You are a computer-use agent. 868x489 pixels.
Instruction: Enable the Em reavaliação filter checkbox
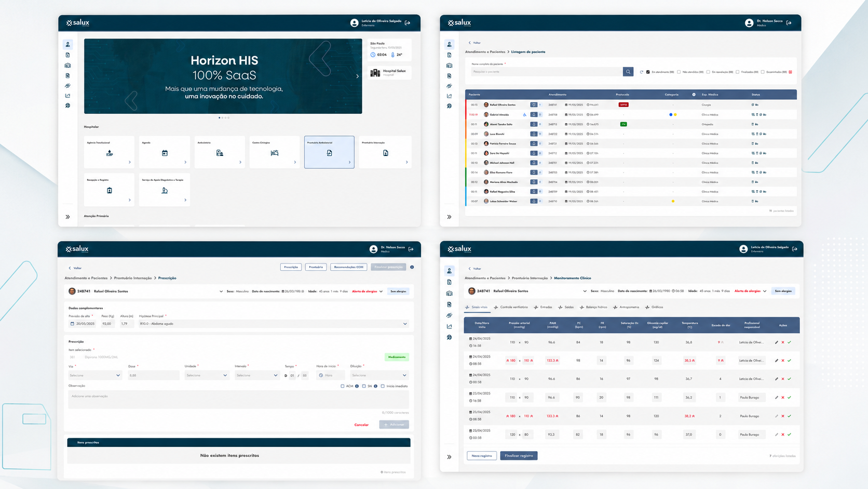click(x=708, y=72)
